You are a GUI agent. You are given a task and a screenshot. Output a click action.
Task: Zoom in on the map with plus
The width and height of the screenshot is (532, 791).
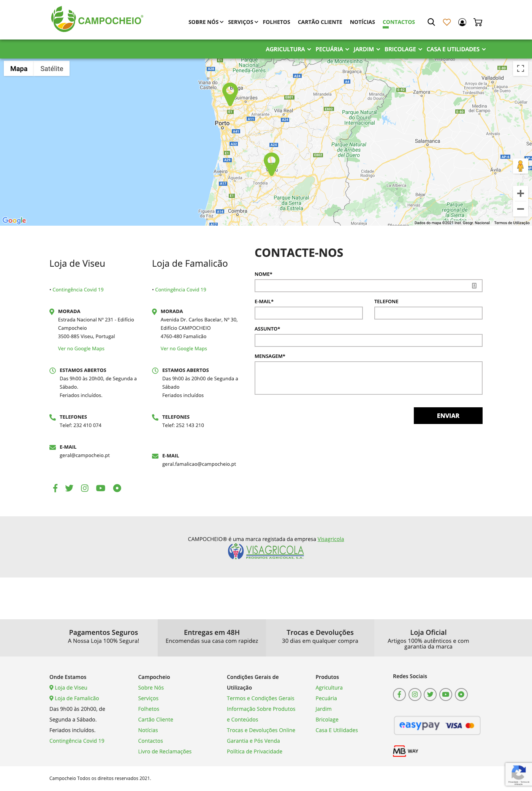tap(520, 193)
